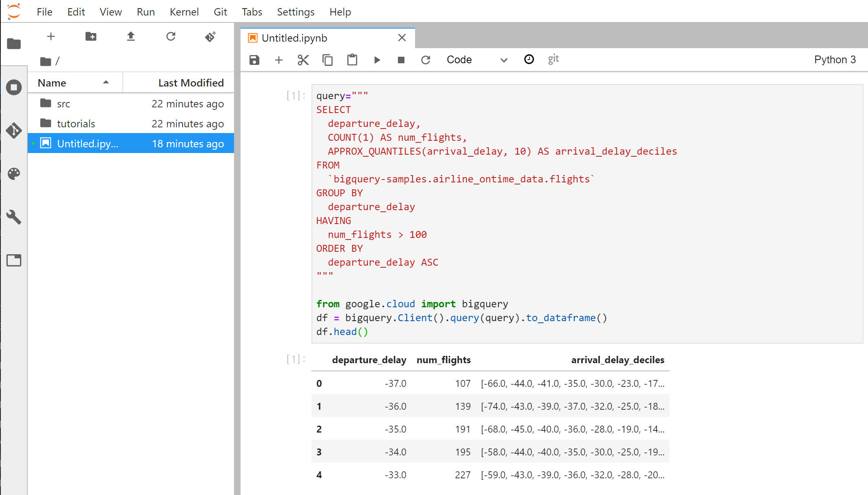Open the Git panel in sidebar
868x495 pixels.
(x=14, y=131)
